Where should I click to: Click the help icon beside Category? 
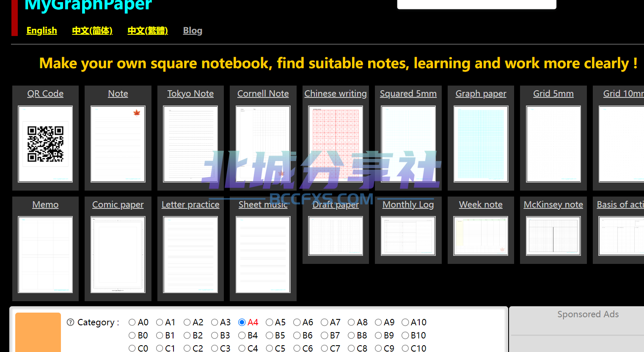point(70,322)
